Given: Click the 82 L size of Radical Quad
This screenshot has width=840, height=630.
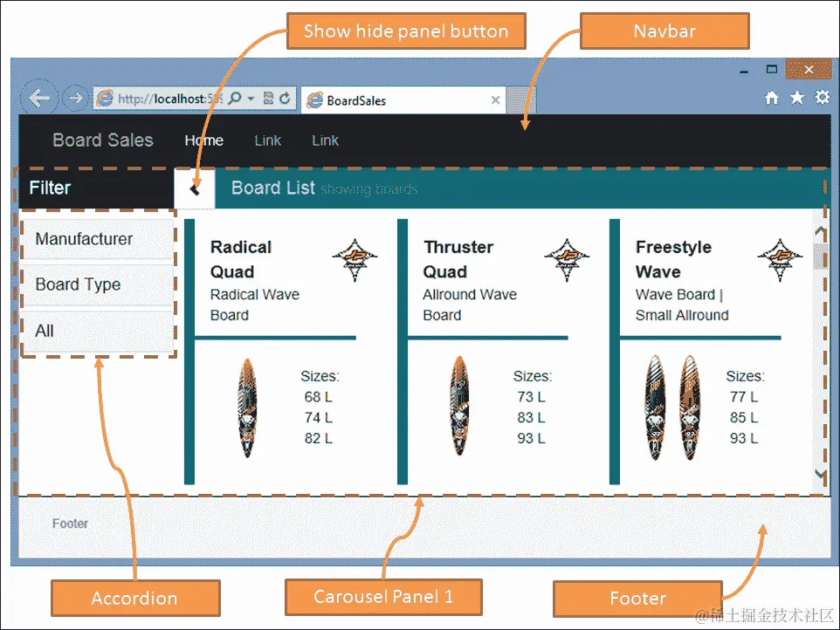Looking at the screenshot, I should tap(318, 438).
